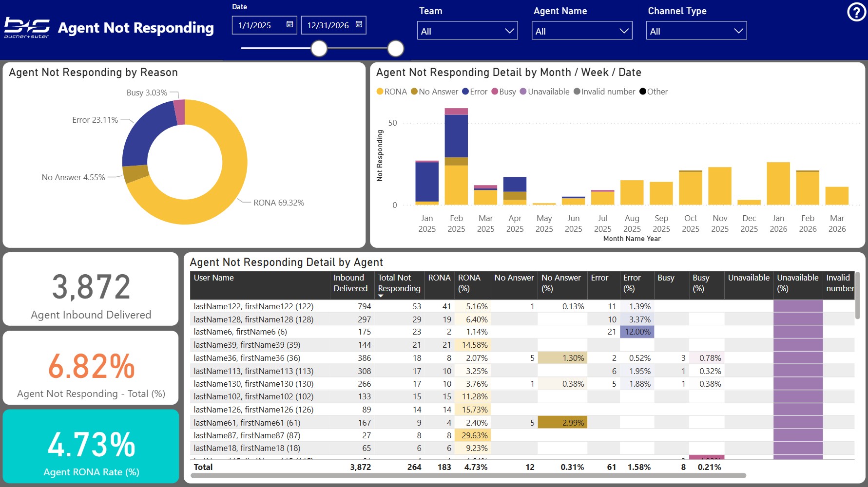Click the Feb 2025 bar in chart

coord(456,161)
